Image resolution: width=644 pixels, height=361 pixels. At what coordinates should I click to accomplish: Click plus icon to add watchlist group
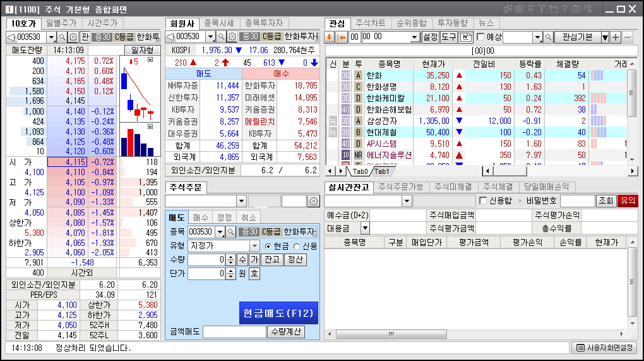pos(615,37)
